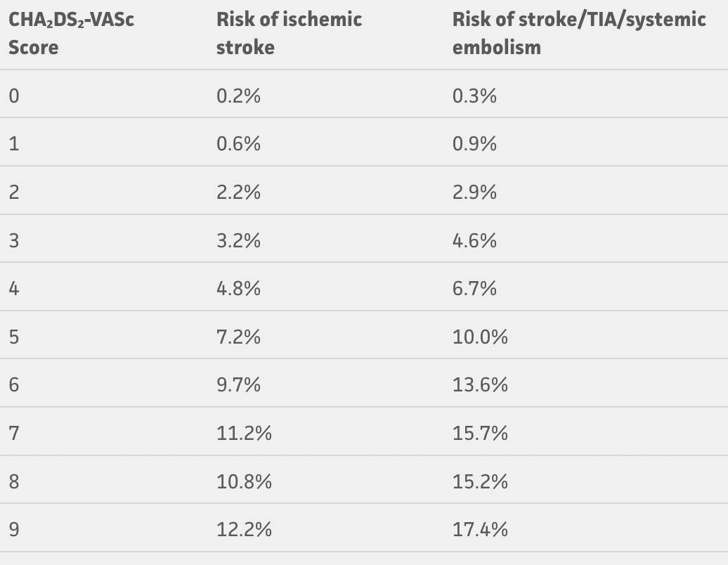
Task: Select the 6.7% risk value
Action: 474,289
